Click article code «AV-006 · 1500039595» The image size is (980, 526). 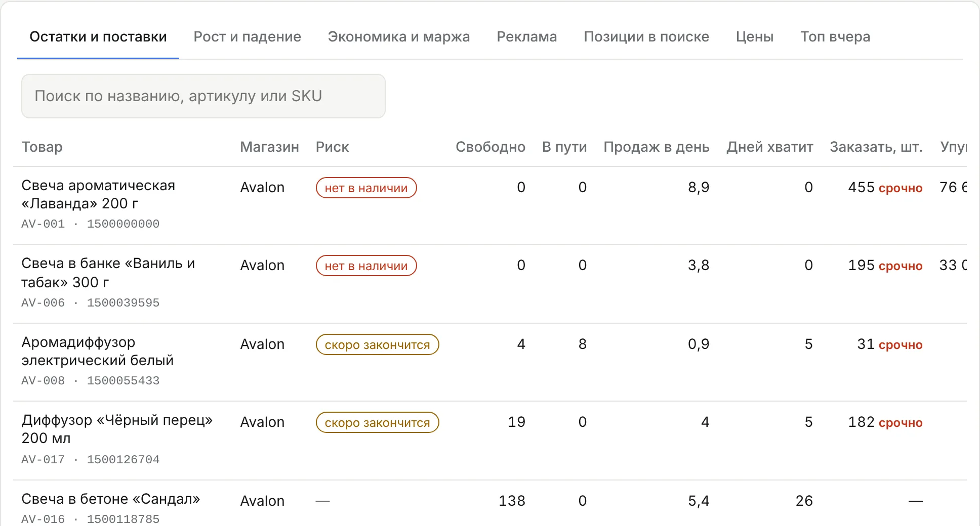point(90,303)
